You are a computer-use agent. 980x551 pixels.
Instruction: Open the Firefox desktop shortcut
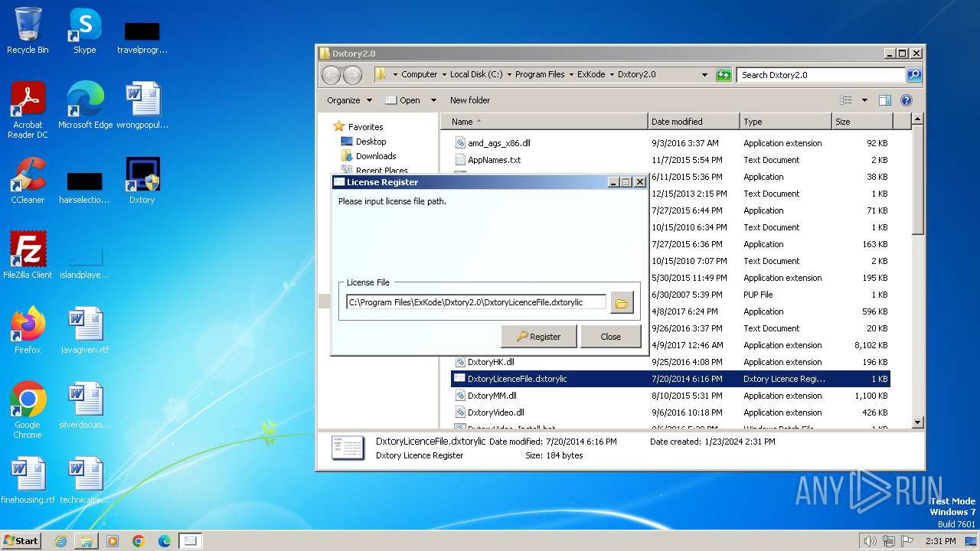28,330
